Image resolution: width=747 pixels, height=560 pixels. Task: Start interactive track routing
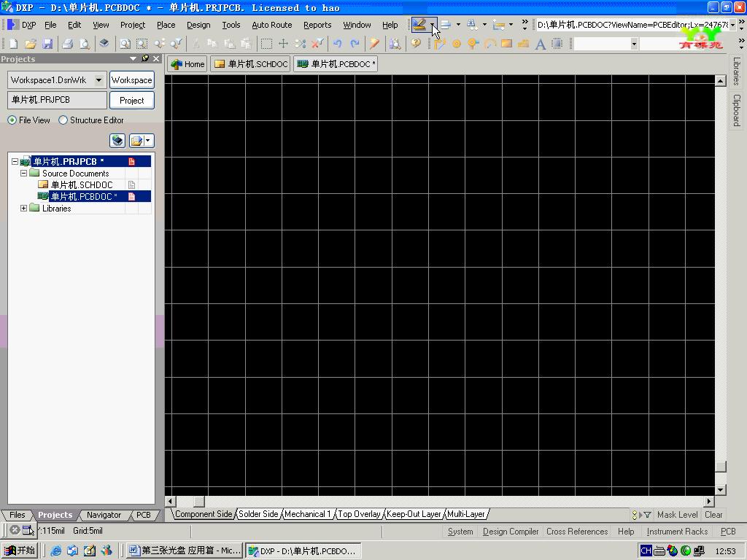click(x=440, y=44)
